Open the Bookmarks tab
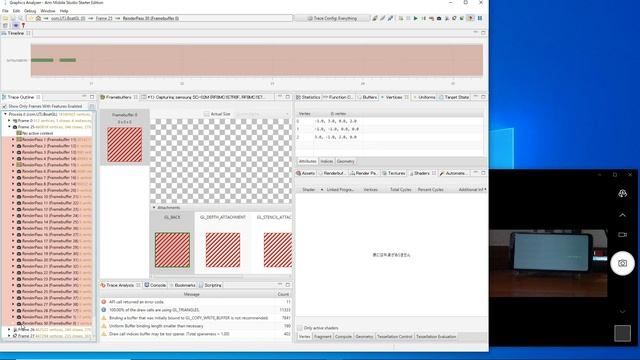 tap(182, 285)
